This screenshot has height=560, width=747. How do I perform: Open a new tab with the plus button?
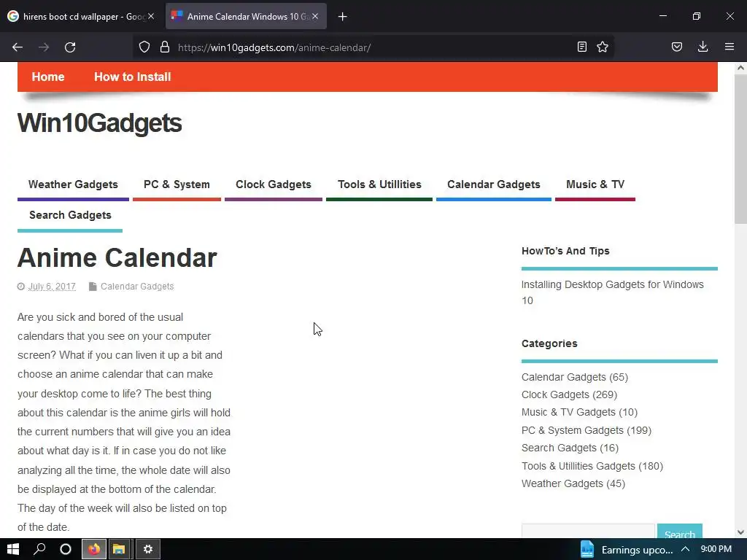[343, 17]
